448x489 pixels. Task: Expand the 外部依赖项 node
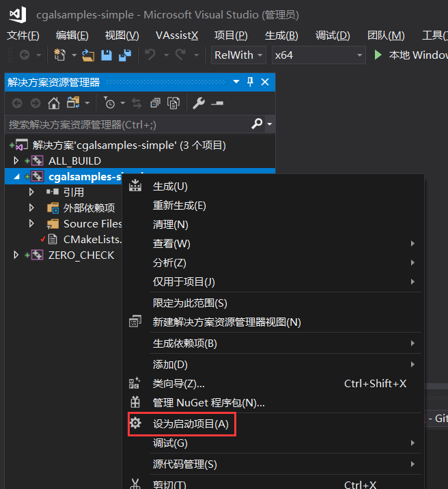31,208
